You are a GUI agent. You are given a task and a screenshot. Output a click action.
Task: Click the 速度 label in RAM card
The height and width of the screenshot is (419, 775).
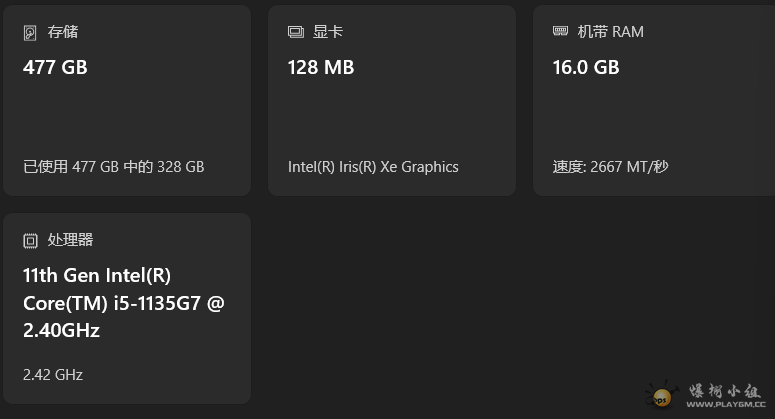(567, 167)
